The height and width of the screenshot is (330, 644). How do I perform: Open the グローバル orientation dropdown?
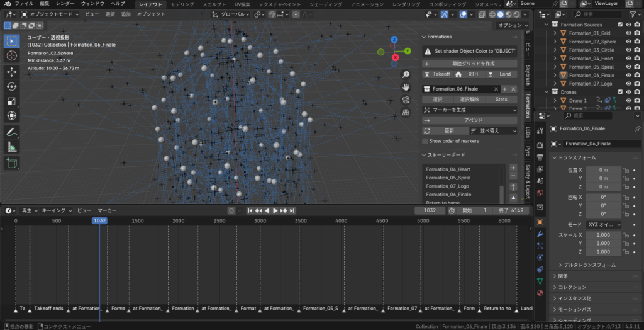point(231,14)
